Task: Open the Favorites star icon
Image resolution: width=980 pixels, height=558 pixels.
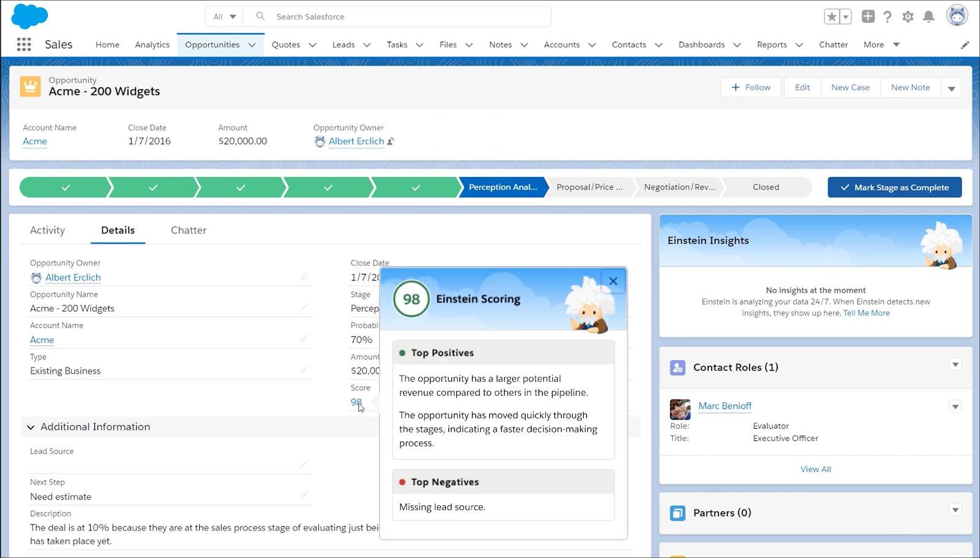Action: pyautogui.click(x=831, y=17)
